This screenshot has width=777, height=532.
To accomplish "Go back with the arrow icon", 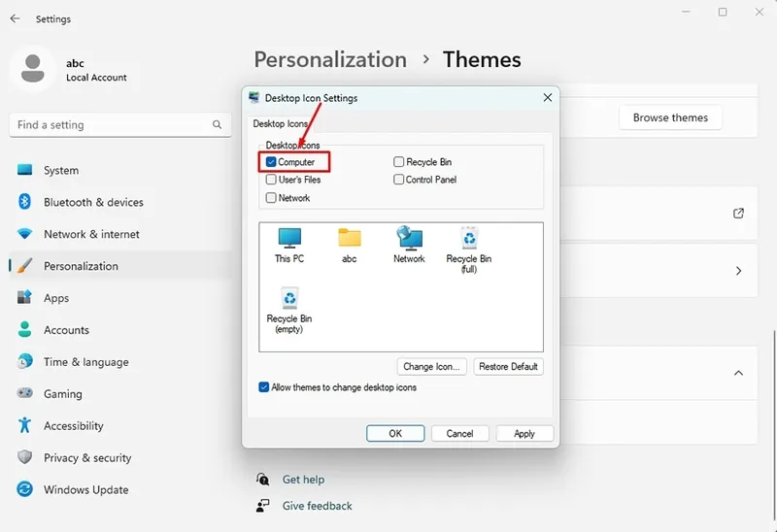I will [x=15, y=18].
